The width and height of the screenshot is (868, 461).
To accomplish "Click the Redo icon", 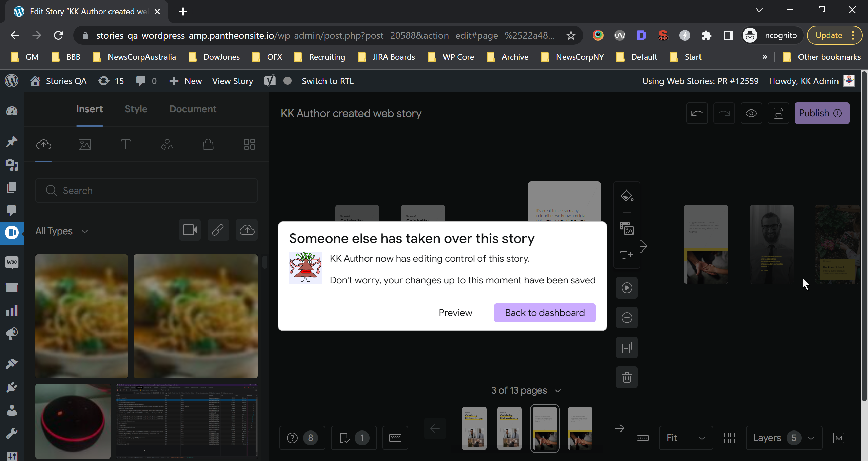I will 724,113.
